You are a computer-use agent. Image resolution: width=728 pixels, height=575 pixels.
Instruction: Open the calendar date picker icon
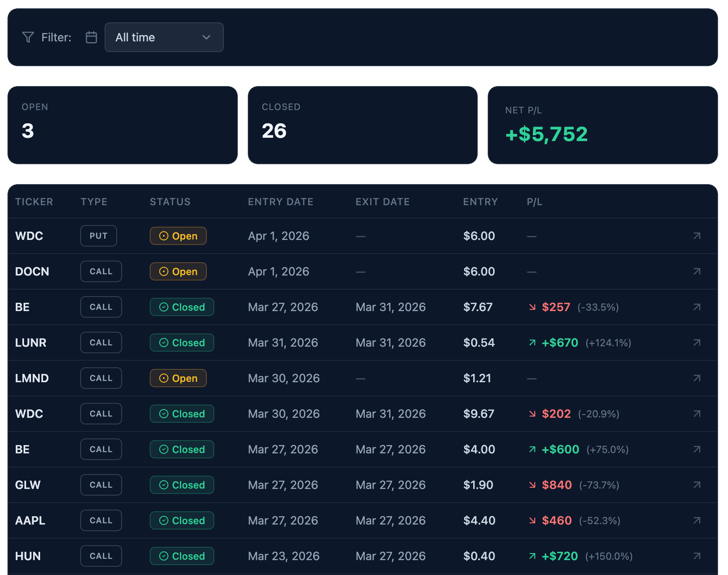[x=91, y=37]
